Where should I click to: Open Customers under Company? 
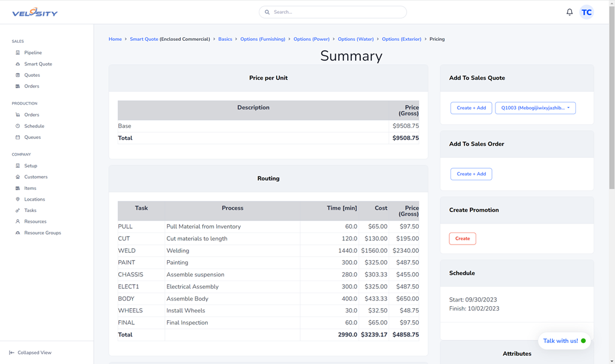pos(35,177)
